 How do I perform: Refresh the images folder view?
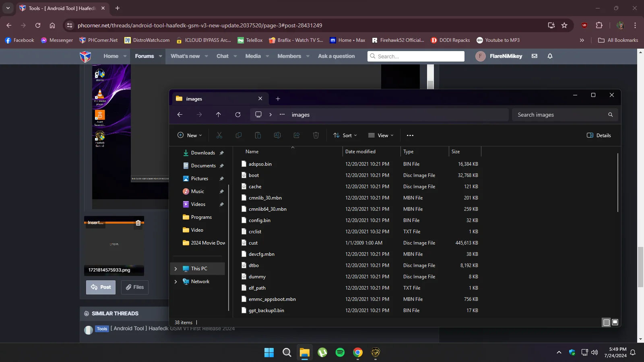[238, 115]
